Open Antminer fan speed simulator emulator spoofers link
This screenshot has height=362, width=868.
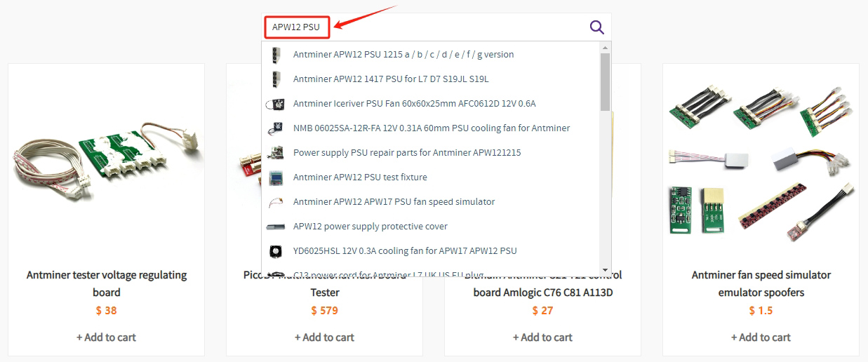761,283
